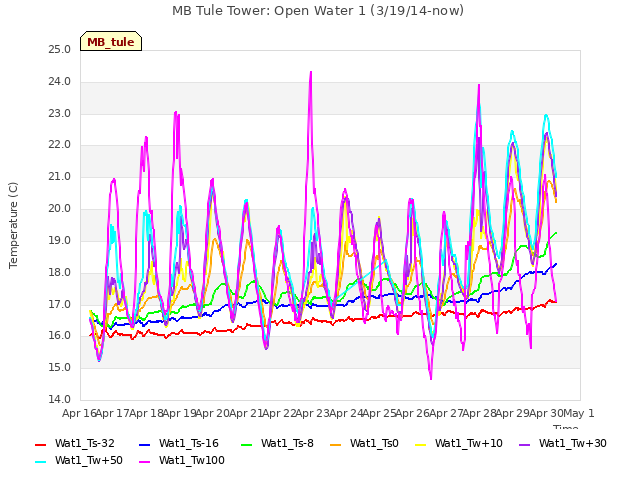
Task: Click the 23.0 y-axis tick label
Action: click(x=60, y=113)
